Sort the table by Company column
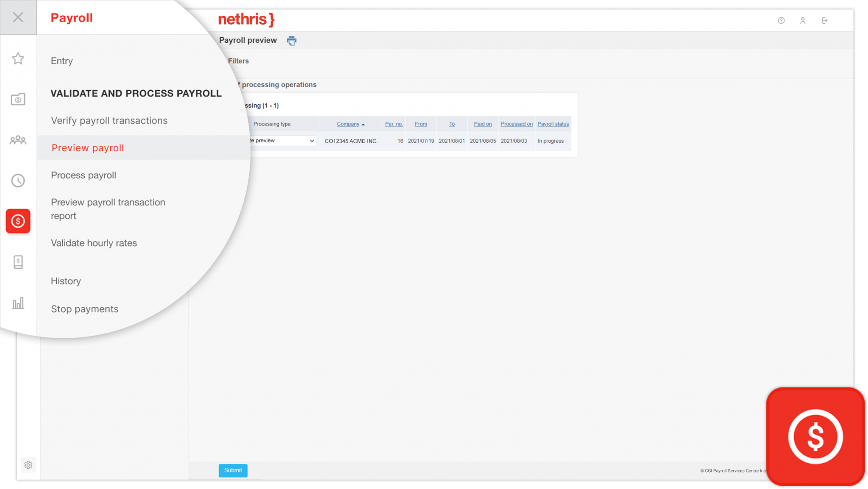The height and width of the screenshot is (489, 868). coord(348,124)
